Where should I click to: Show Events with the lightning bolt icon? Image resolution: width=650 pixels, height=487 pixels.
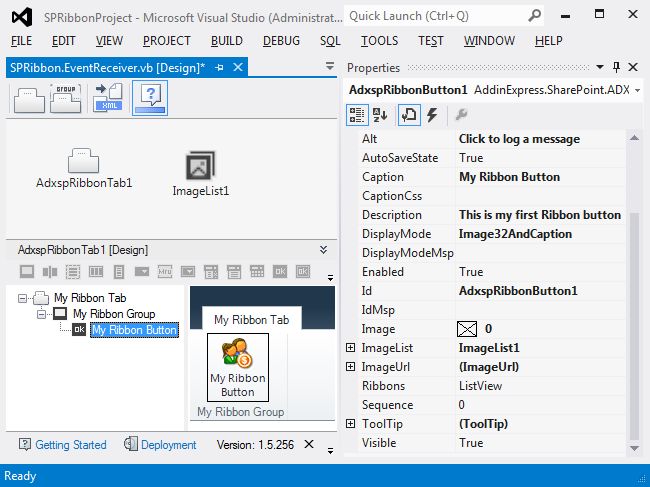click(x=432, y=115)
